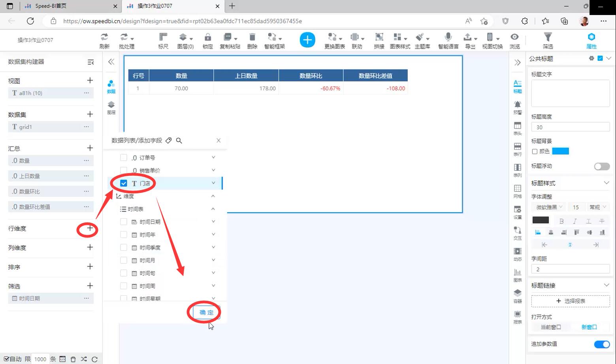
Task: Click the 选择报表 button
Action: click(x=570, y=301)
